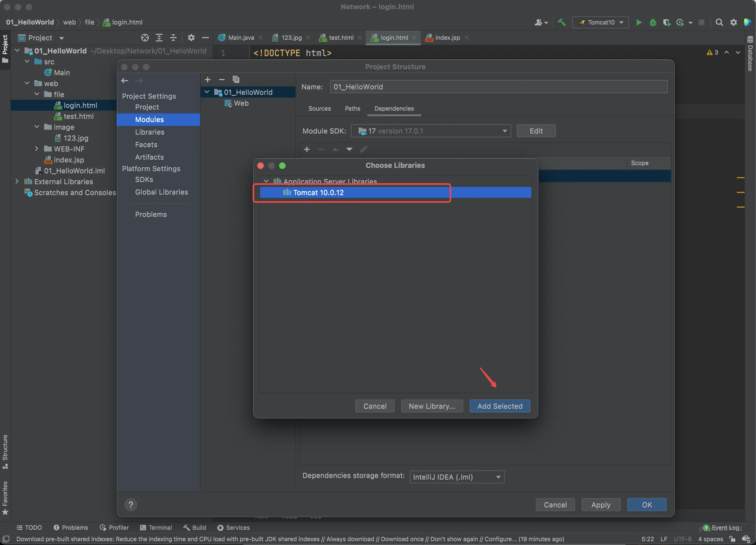Run Tomcat10 with the green play icon
The image size is (756, 545).
639,22
